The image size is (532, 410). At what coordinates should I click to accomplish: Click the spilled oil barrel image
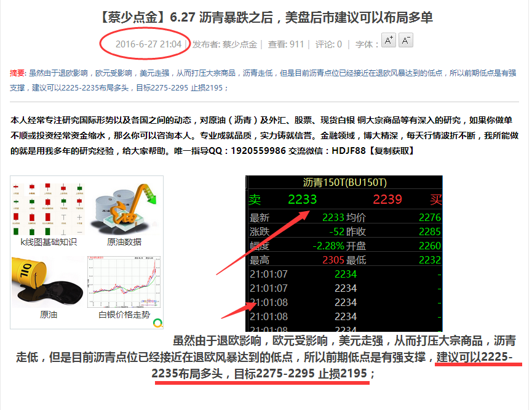tap(49, 281)
